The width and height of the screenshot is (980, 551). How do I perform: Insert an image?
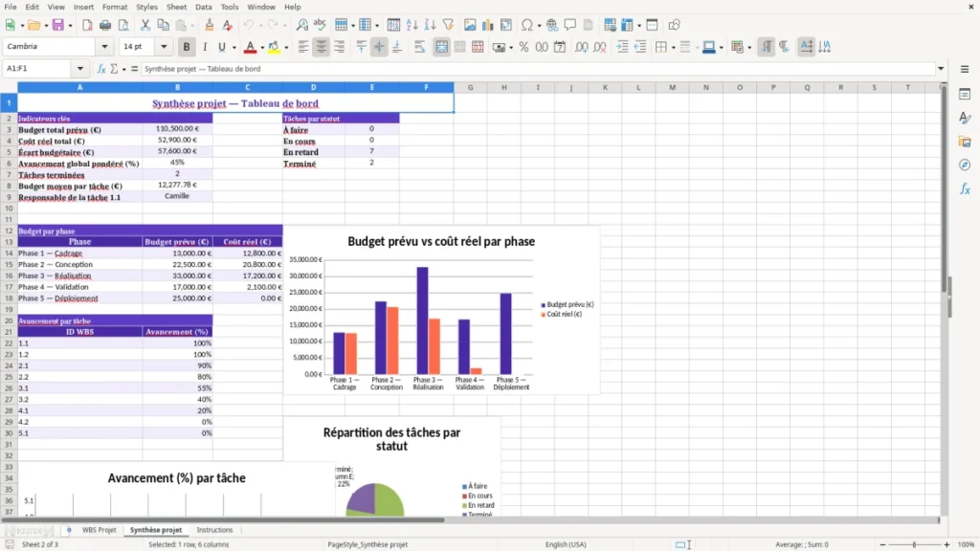470,25
